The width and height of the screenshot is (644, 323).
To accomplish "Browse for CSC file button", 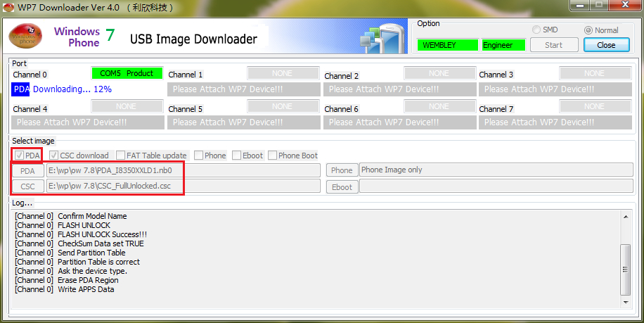I will click(x=27, y=186).
